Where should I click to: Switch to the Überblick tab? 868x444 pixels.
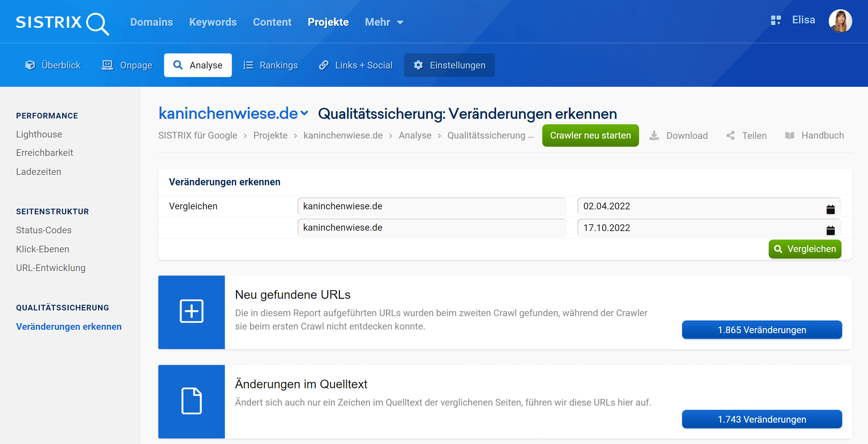click(53, 65)
